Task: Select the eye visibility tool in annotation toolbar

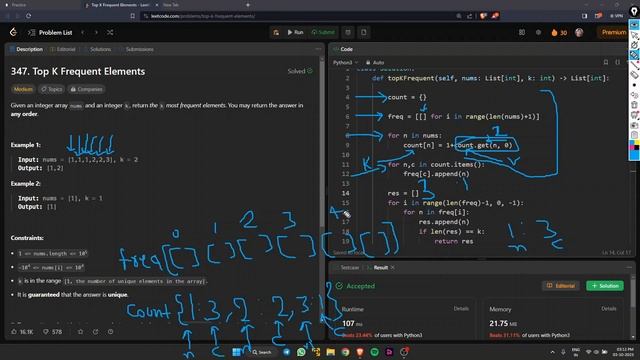Action: (x=634, y=25)
